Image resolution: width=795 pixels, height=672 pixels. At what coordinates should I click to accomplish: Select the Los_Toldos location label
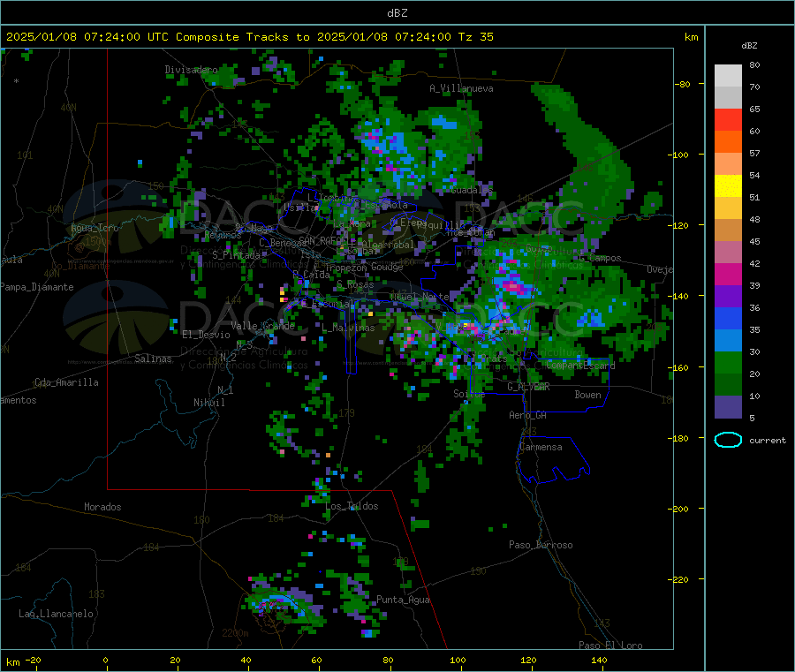(352, 506)
